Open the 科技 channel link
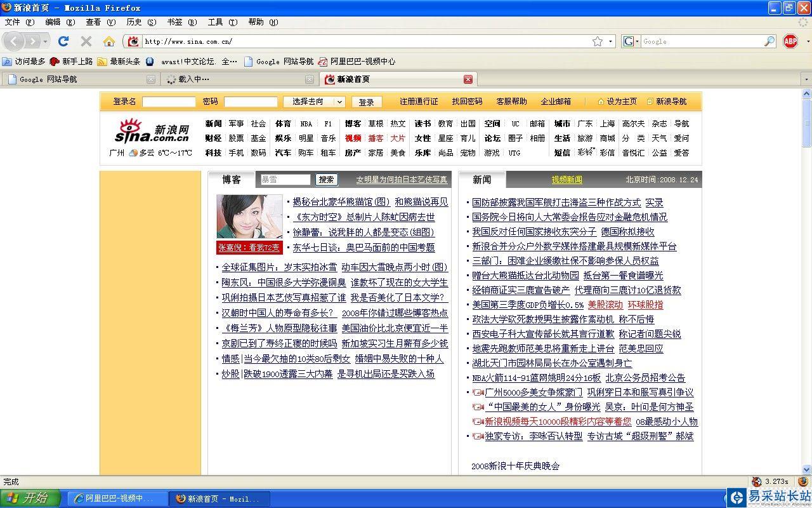This screenshot has width=812, height=508. tap(213, 153)
